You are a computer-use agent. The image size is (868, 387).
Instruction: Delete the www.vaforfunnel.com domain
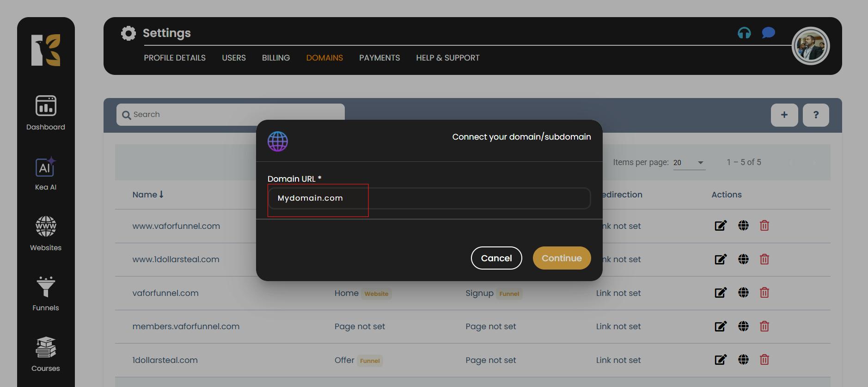(764, 226)
